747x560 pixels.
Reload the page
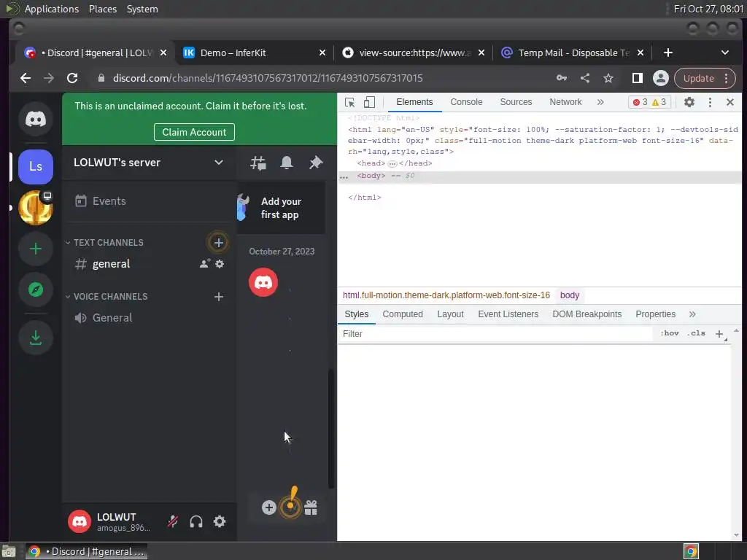click(x=72, y=78)
